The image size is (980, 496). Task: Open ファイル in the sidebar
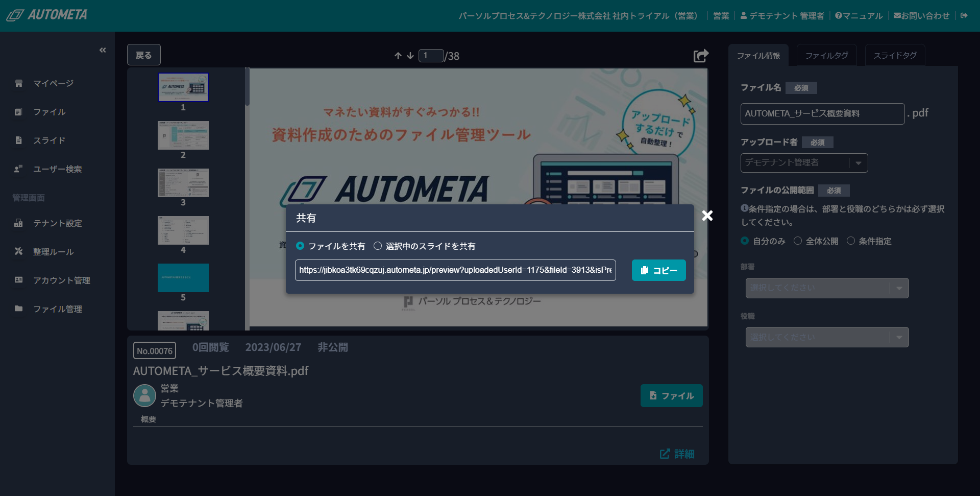tap(49, 112)
